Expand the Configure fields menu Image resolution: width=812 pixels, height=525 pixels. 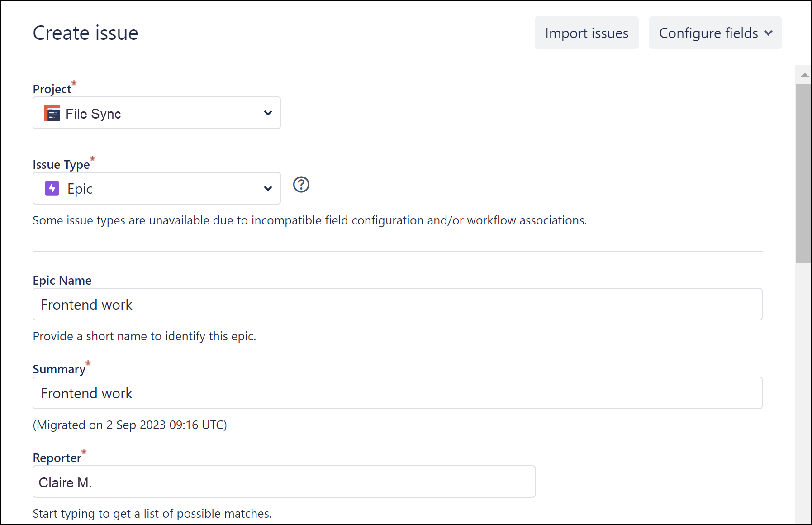(x=715, y=33)
